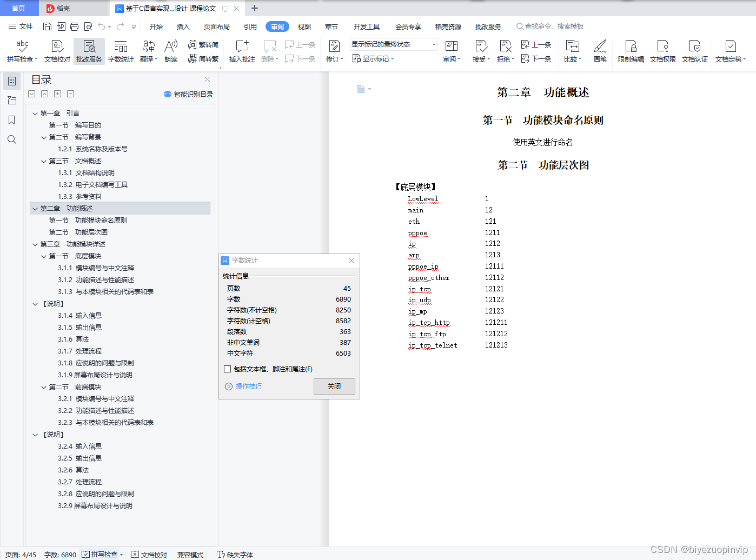The width and height of the screenshot is (756, 560).
Task: Undo the last action
Action: [x=102, y=26]
